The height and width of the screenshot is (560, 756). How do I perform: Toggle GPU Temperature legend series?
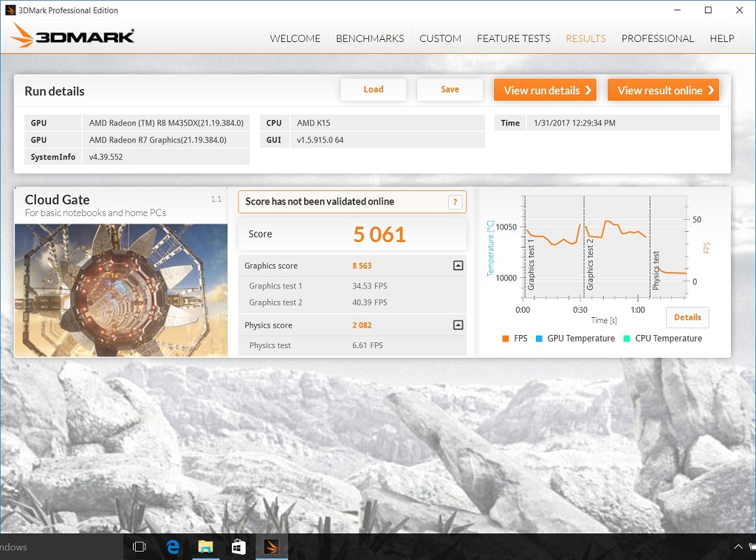(574, 339)
